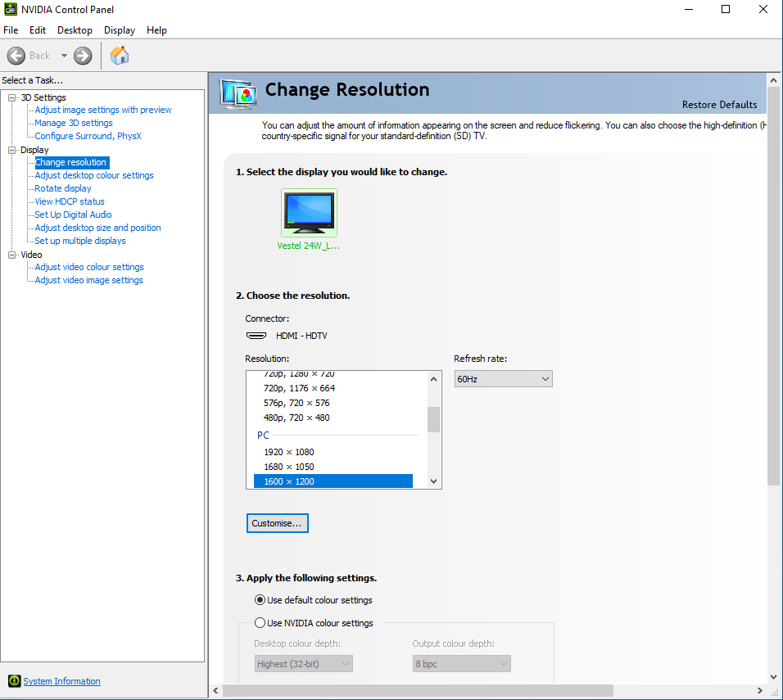Open Adjust video colour settings

[x=89, y=267]
